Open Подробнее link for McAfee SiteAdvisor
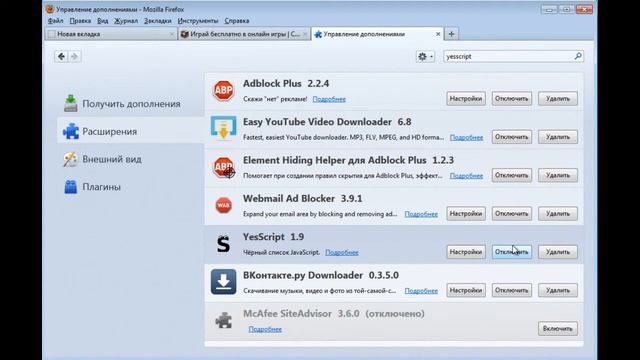 click(265, 329)
